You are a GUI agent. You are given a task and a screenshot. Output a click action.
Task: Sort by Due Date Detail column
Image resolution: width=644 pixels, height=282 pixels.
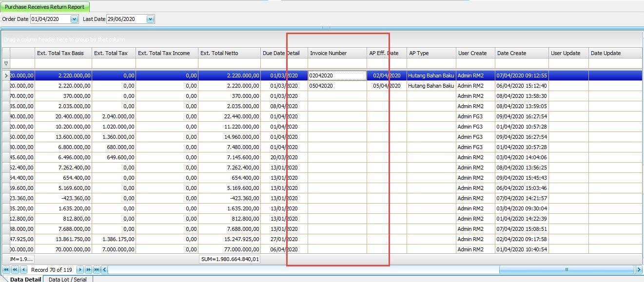coord(284,53)
